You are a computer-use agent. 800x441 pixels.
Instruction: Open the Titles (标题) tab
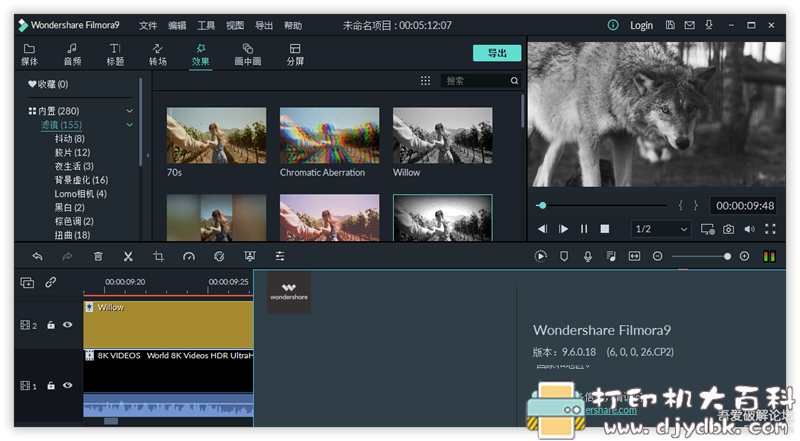tap(115, 55)
